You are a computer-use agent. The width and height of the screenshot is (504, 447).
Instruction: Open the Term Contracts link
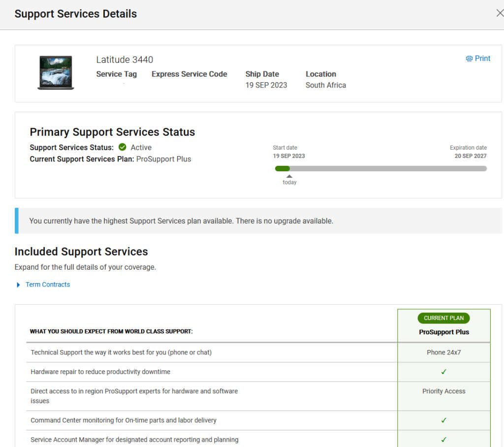pos(48,285)
